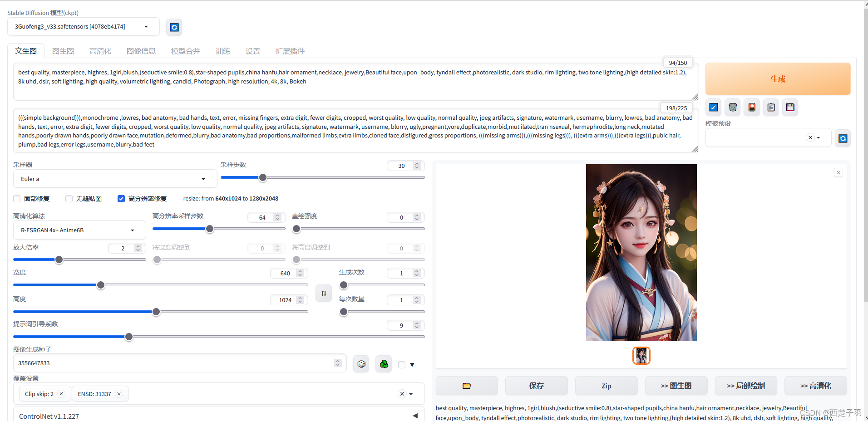
Task: Uncheck high resolution fix checkbox
Action: (121, 199)
